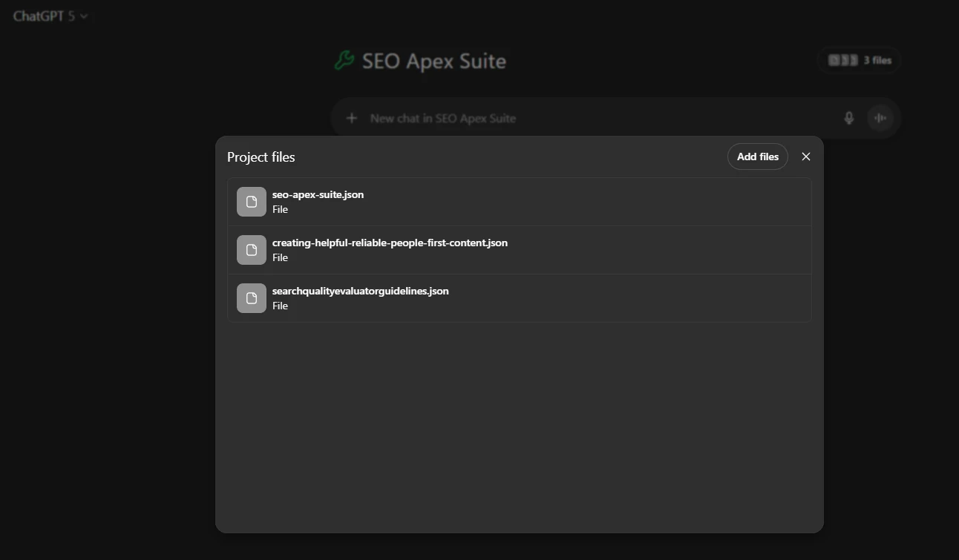The image size is (959, 560).
Task: Select creating-helpful-reliable-people-first-content.json file name
Action: pos(390,243)
